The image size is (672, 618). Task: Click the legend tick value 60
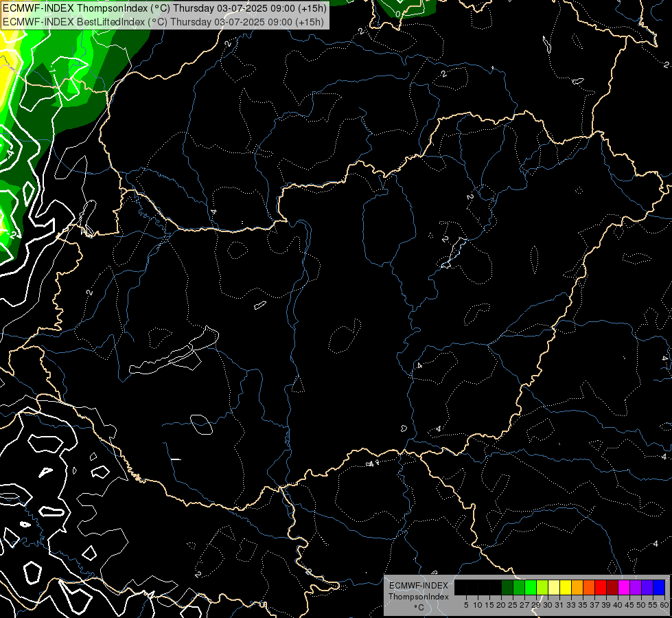pyautogui.click(x=664, y=605)
